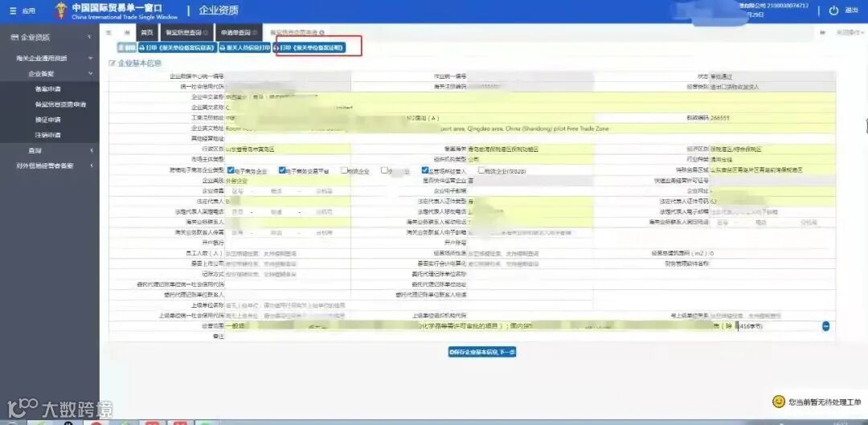868x425 pixels.
Task: Click the 开户银行 input field
Action: pyautogui.click(x=287, y=243)
